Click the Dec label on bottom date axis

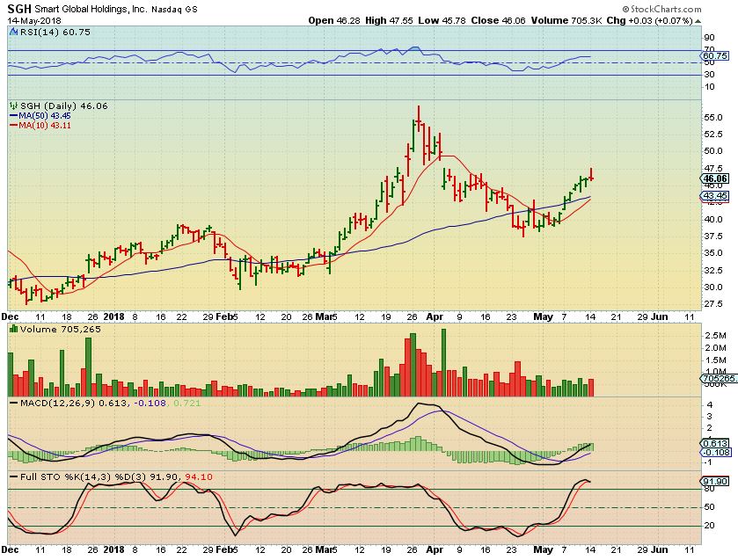10,549
